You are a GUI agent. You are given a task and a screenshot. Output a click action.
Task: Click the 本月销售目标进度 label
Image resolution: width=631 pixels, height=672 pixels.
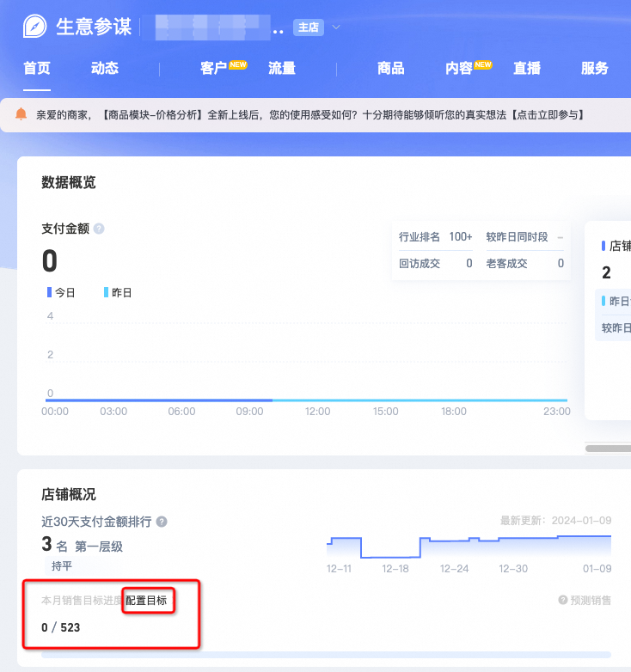coord(82,601)
